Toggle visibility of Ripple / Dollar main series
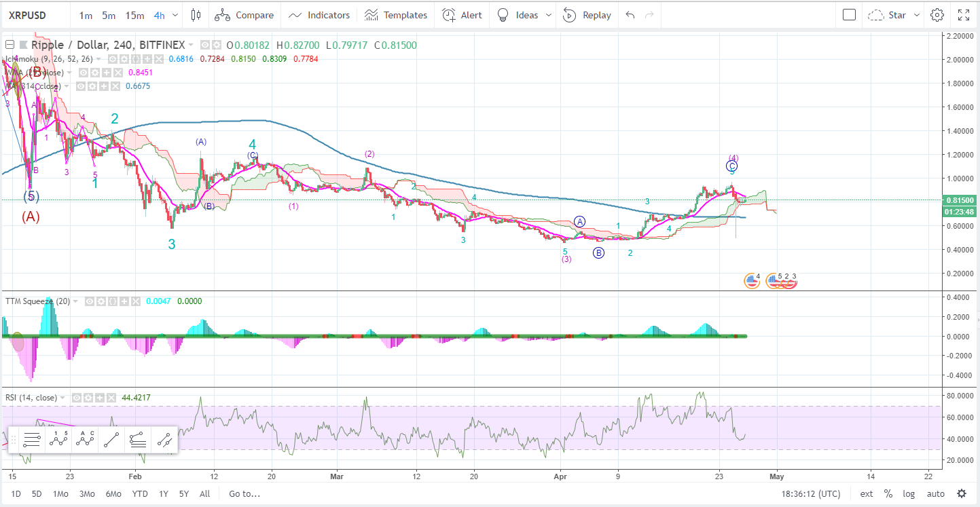The image size is (980, 507). (x=206, y=45)
